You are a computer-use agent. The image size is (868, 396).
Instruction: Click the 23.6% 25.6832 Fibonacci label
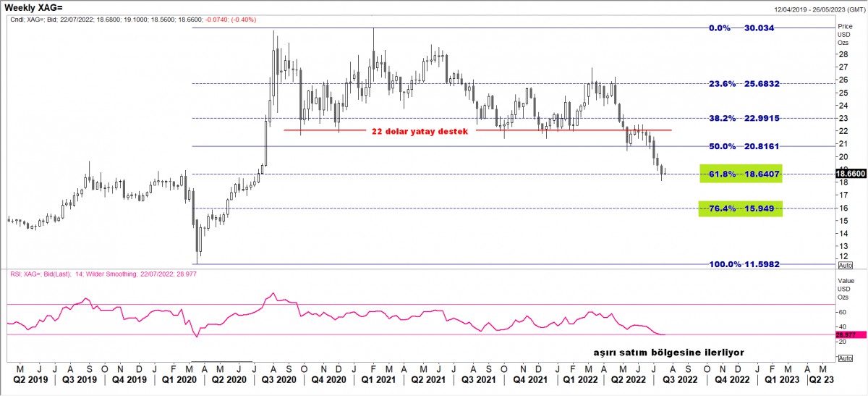coord(741,84)
